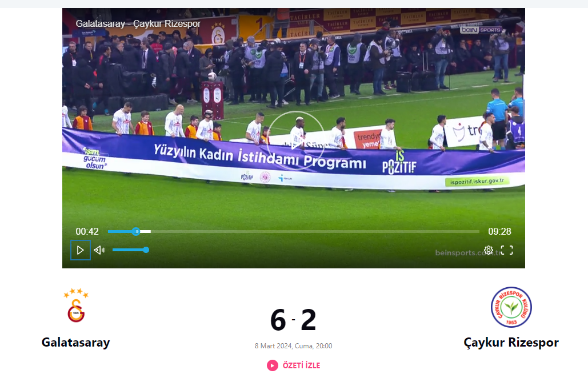The height and width of the screenshot is (378, 588).
Task: Seek to the middle of the progress bar
Action: click(294, 231)
